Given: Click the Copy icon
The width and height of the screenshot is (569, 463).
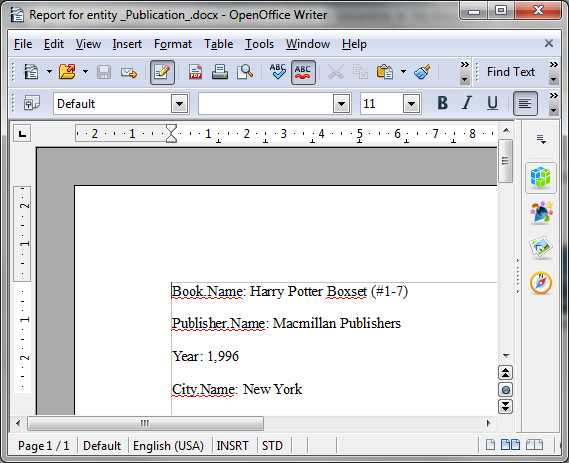Looking at the screenshot, I should click(x=360, y=72).
